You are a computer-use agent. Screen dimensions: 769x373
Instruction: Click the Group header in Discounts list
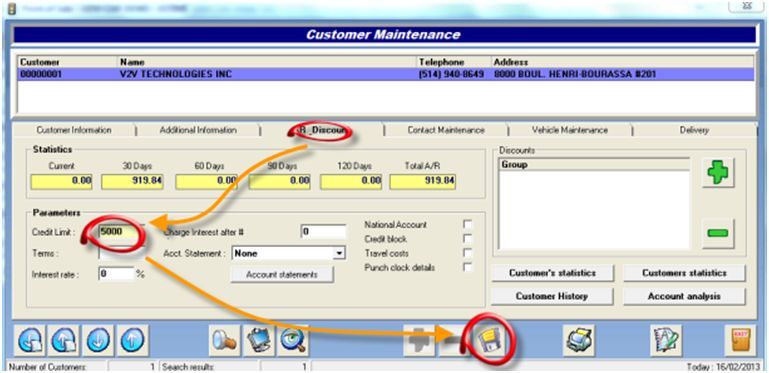click(594, 165)
